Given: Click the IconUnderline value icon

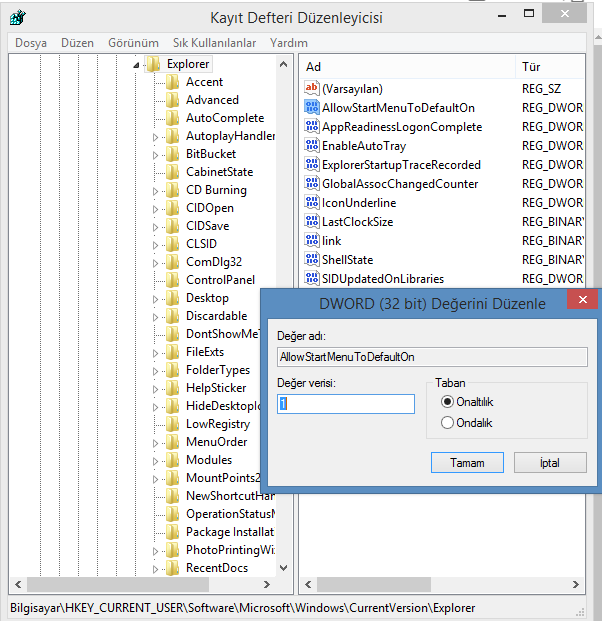Looking at the screenshot, I should coord(312,202).
